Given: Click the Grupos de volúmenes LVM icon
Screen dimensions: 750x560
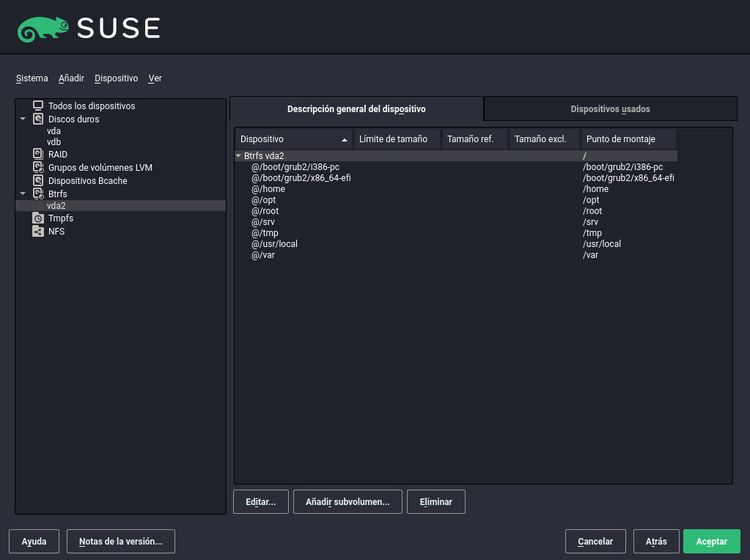Looking at the screenshot, I should pos(38,168).
